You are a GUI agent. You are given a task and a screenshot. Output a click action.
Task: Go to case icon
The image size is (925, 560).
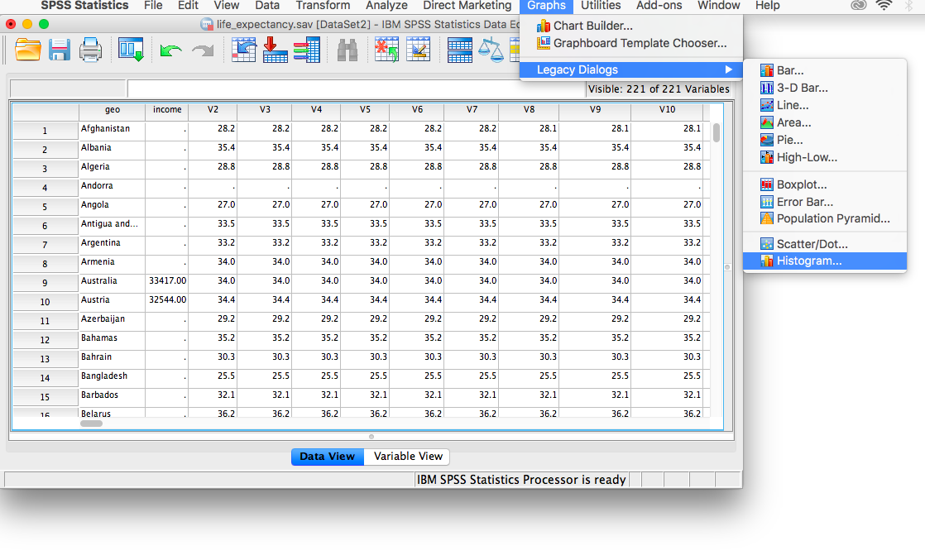click(243, 50)
